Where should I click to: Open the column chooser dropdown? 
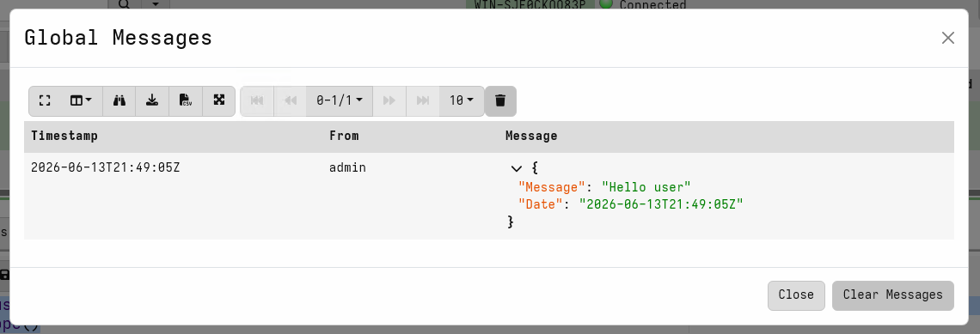[x=82, y=100]
